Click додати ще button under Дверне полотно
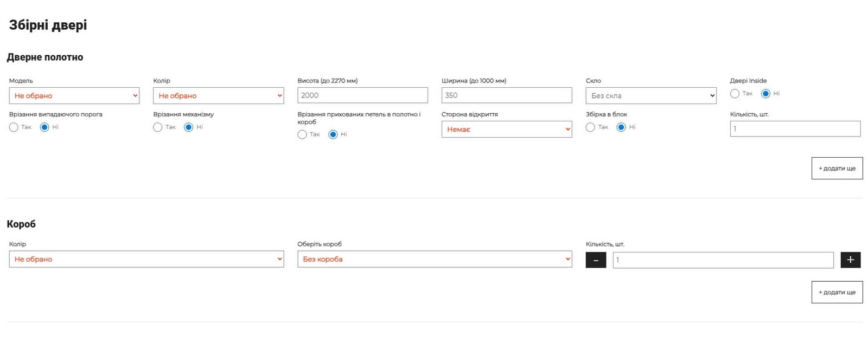Screen dimensions: 868x337 837,168
